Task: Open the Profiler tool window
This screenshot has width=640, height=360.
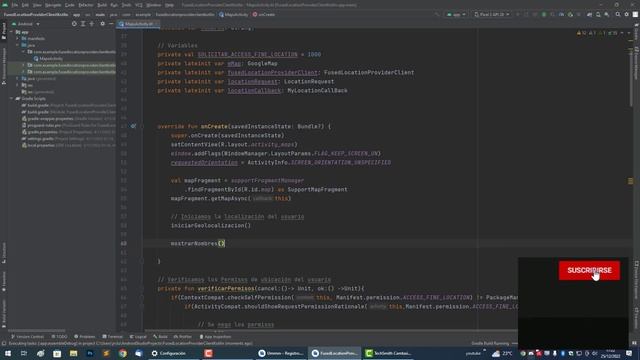Action: point(182,337)
